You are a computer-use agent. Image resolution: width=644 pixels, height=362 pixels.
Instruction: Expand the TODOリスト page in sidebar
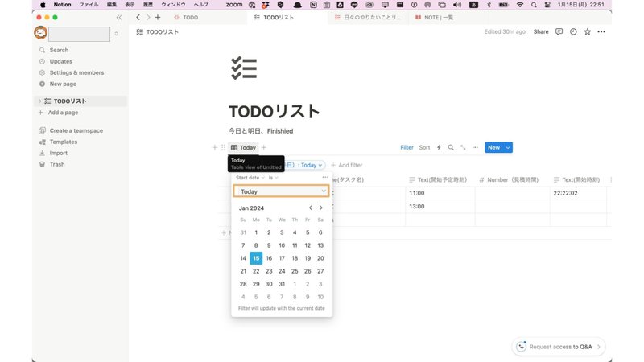tap(39, 101)
